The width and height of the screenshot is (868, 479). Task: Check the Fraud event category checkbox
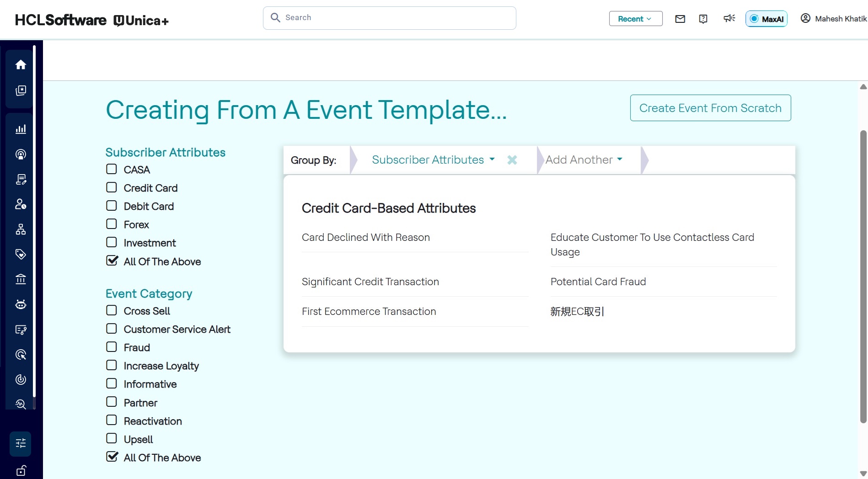(x=112, y=347)
